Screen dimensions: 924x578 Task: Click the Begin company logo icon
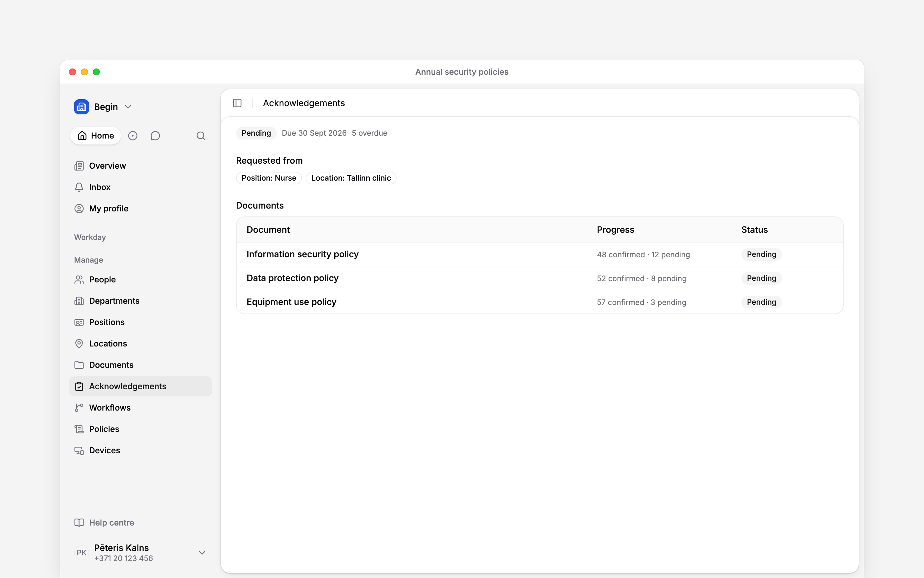[81, 107]
